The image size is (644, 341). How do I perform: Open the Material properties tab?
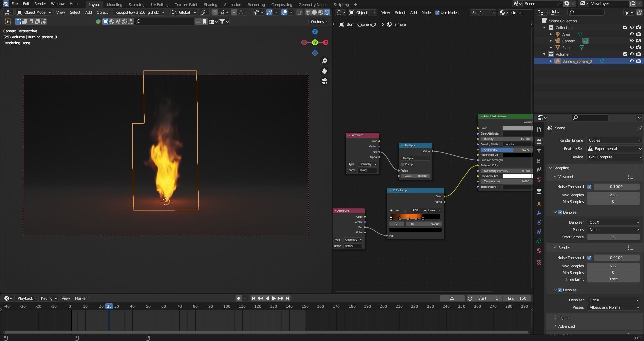click(x=539, y=251)
